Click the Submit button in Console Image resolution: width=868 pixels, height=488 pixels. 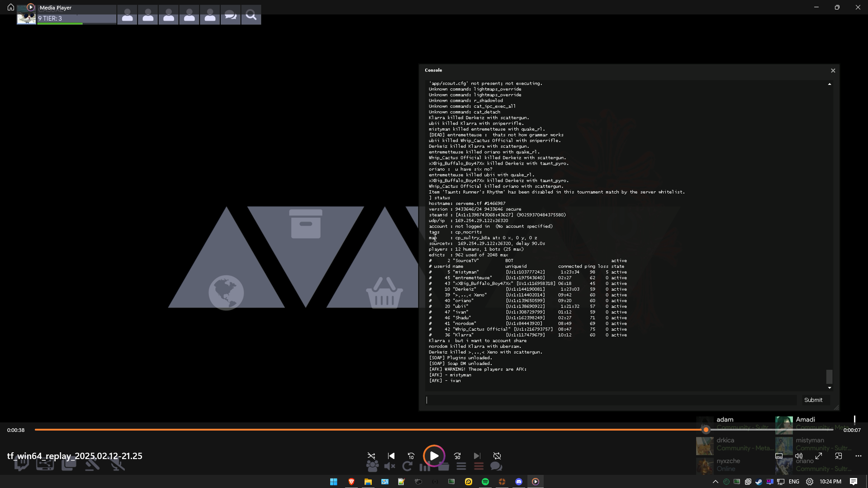pos(813,400)
